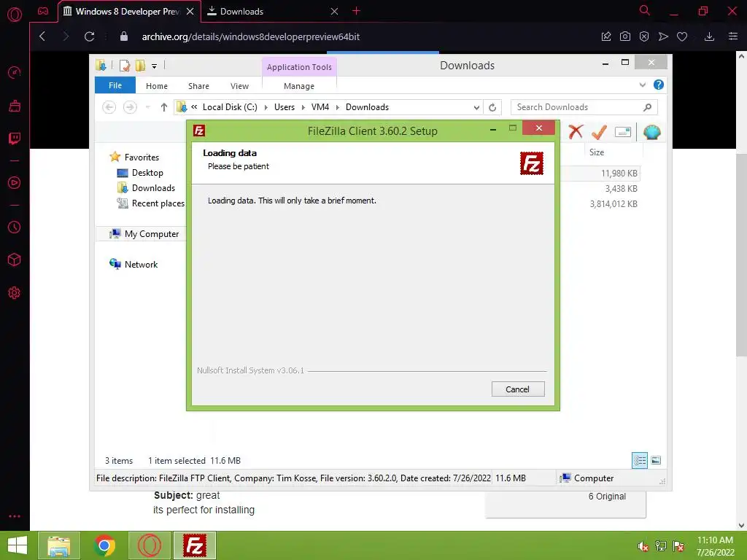Click New Folder icon in quick access toolbar
This screenshot has width=747, height=560.
point(140,65)
